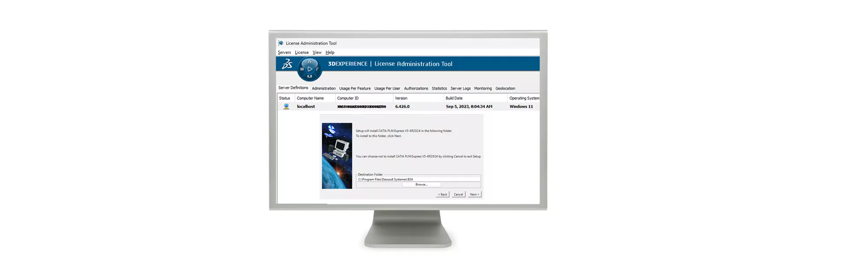Click the localhost server status icon

[286, 107]
